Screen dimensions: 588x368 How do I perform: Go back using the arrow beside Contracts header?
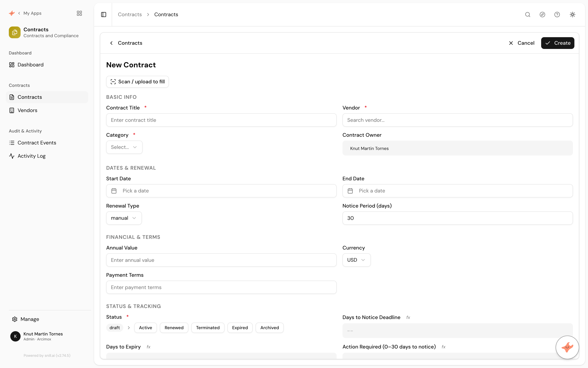(x=111, y=43)
